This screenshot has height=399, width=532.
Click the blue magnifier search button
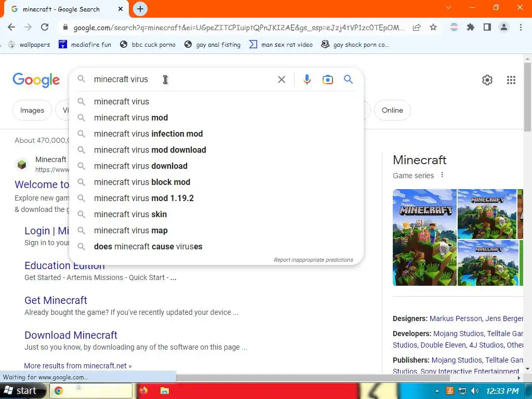tap(349, 79)
